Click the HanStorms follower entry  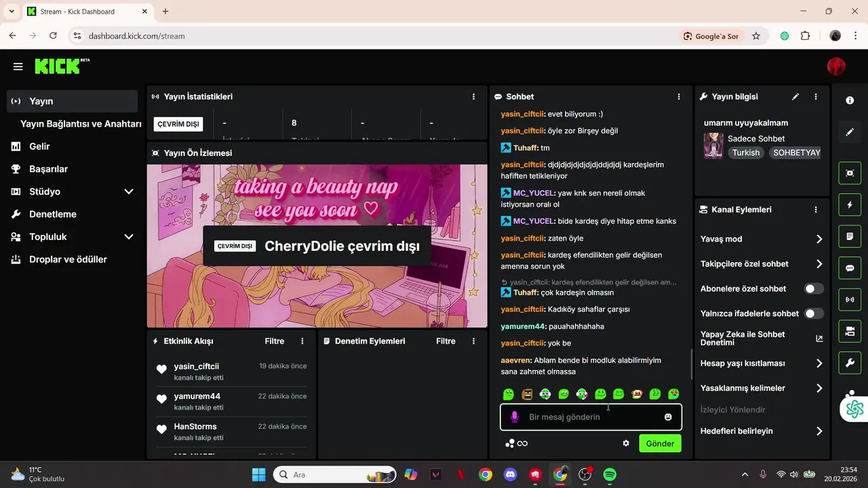(x=231, y=431)
